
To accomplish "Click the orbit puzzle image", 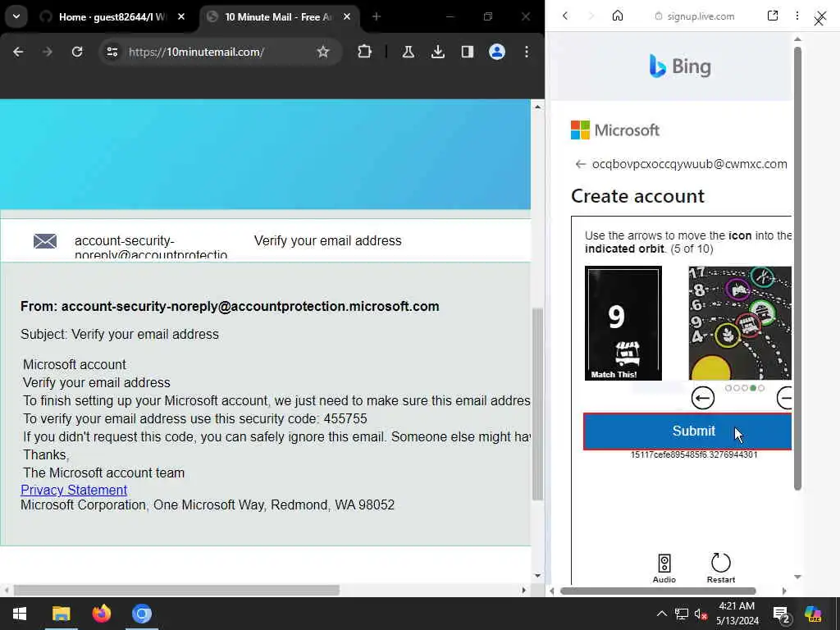I will click(740, 323).
